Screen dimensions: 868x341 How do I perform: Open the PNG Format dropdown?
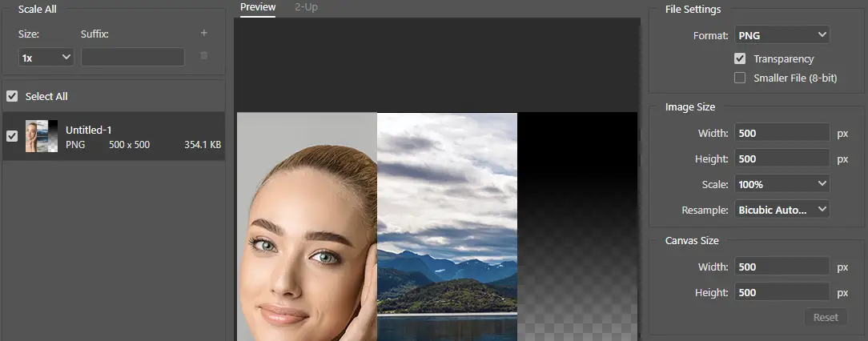point(782,35)
